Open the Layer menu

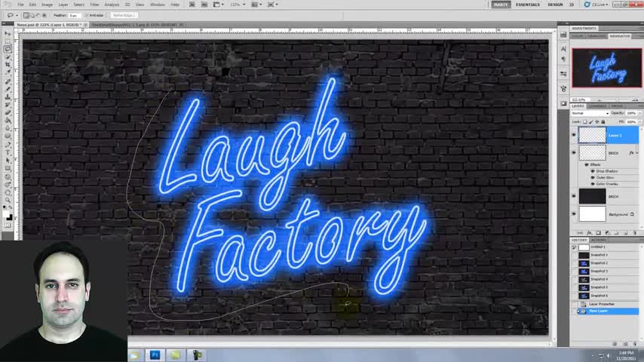pos(63,5)
